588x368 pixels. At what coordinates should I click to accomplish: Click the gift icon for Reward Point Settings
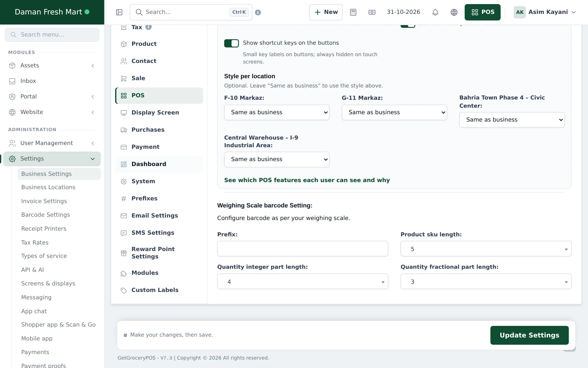pyautogui.click(x=124, y=253)
